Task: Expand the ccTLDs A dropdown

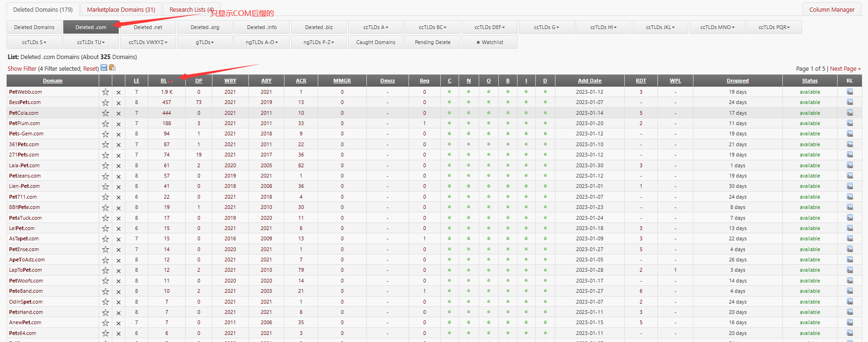Action: tap(376, 27)
